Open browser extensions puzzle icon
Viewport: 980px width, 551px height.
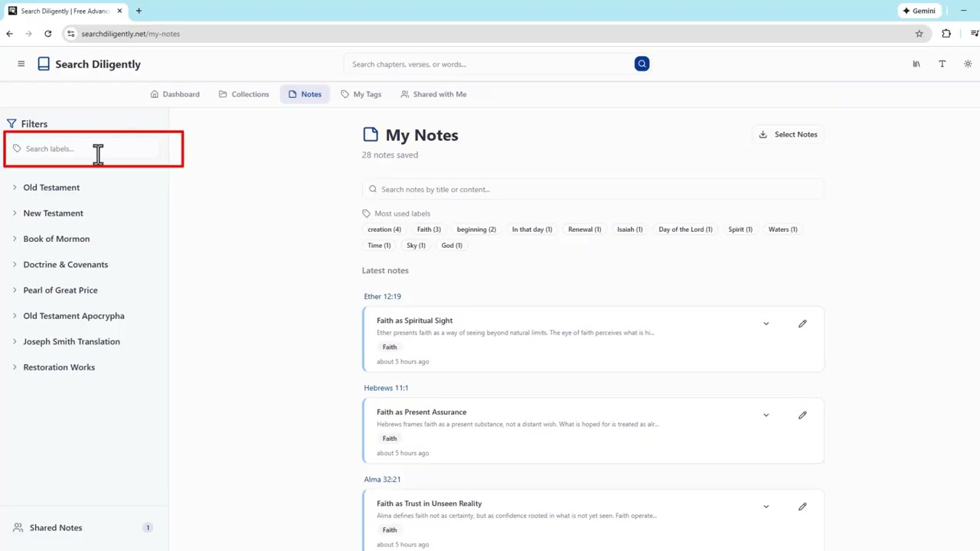pyautogui.click(x=946, y=34)
